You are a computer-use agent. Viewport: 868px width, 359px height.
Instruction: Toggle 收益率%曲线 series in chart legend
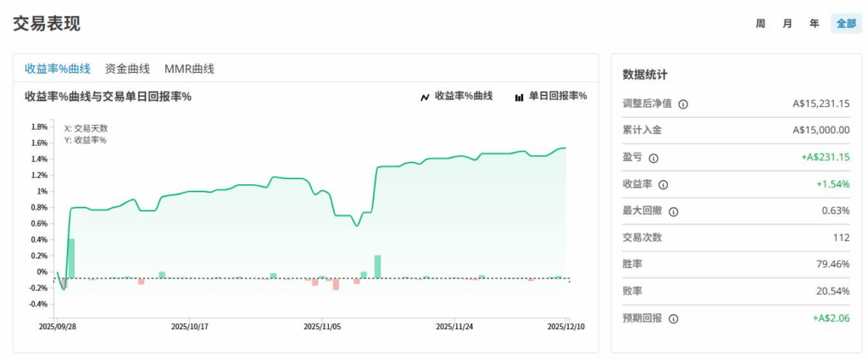point(456,97)
